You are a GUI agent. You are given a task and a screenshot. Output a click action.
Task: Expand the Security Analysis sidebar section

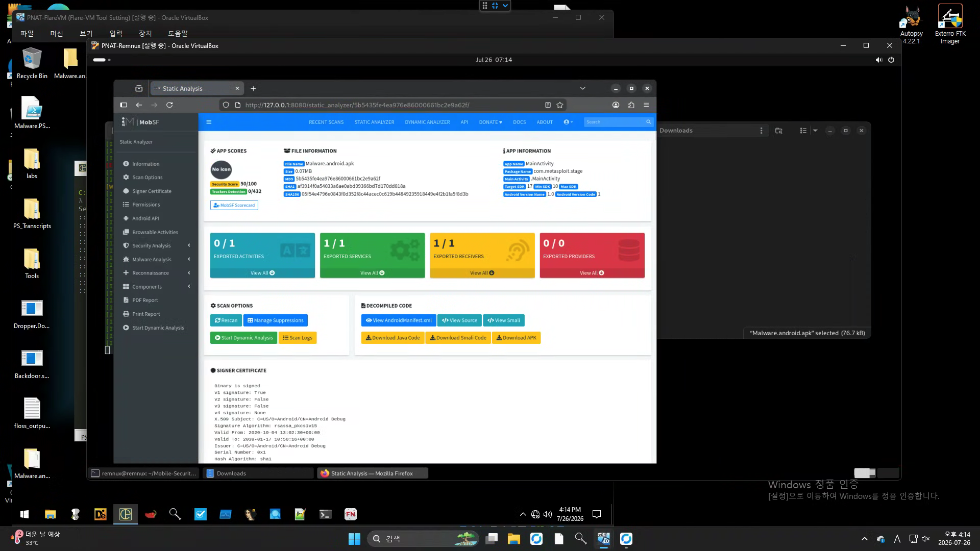156,246
